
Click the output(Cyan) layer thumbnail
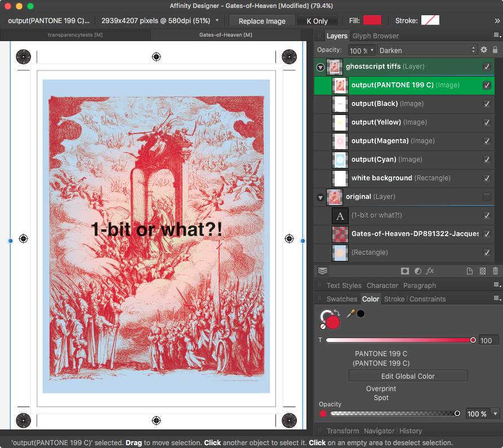(340, 160)
